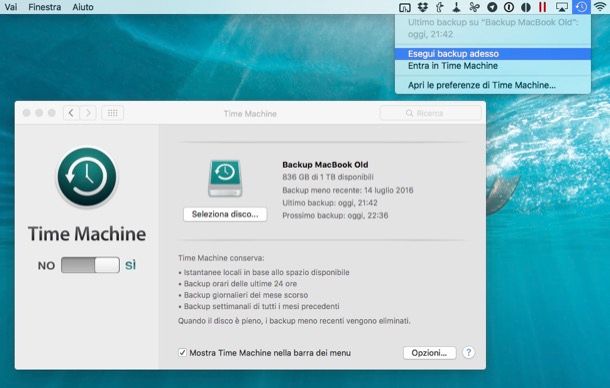The width and height of the screenshot is (610, 388).
Task: Click the backup disk drive icon
Action: [x=225, y=178]
